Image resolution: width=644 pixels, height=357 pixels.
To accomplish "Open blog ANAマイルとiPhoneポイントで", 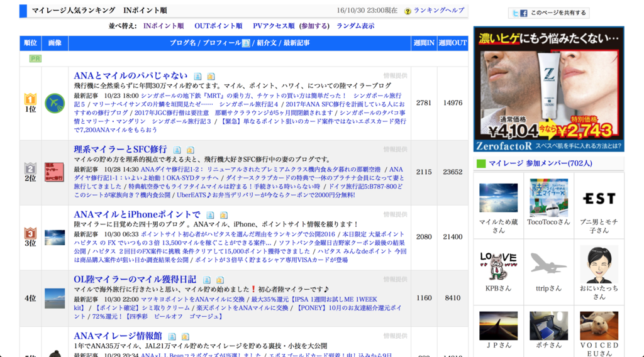I will coord(137,214).
